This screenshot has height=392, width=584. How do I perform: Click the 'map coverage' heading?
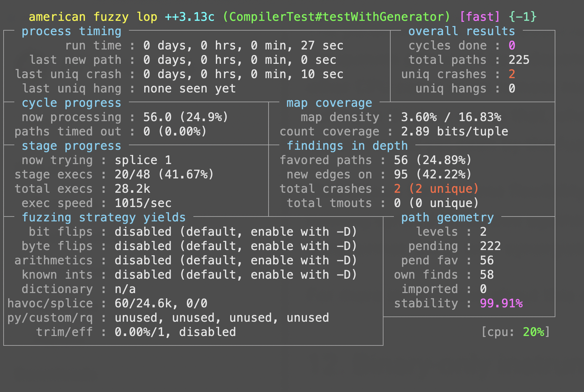329,103
